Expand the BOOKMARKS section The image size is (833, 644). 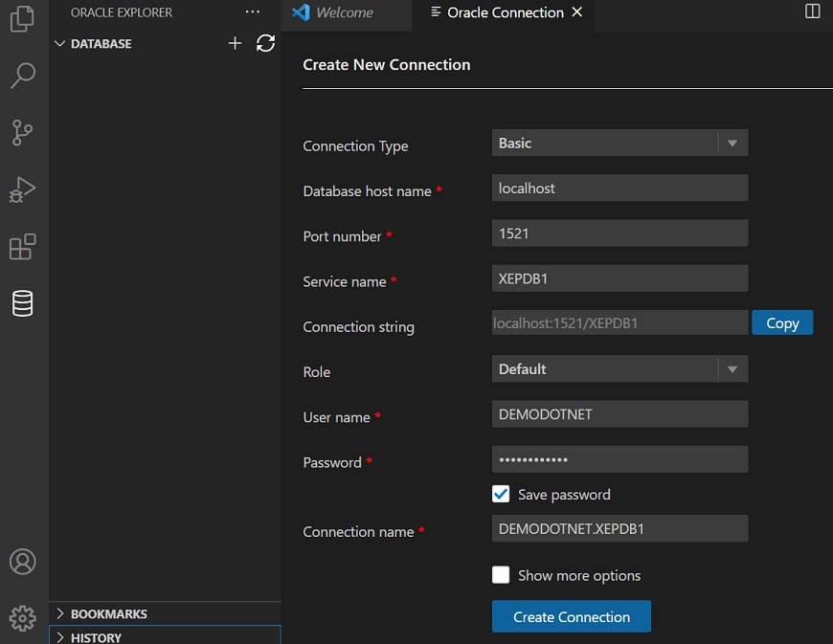pyautogui.click(x=108, y=613)
